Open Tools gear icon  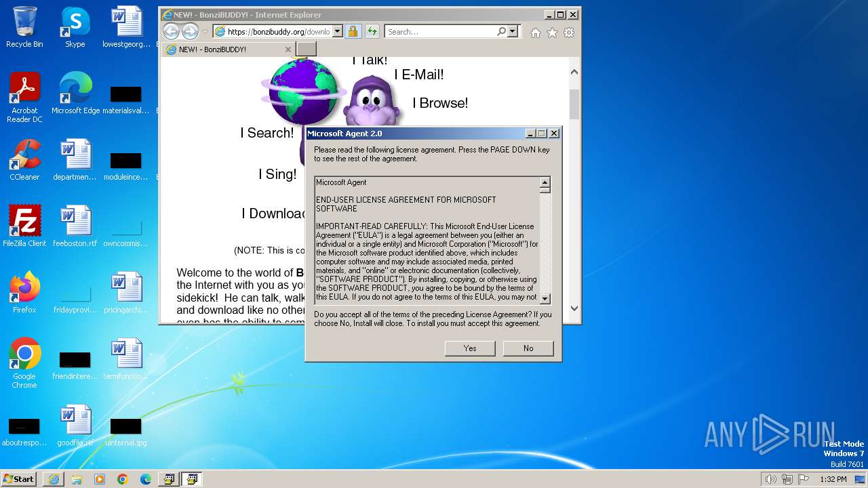click(569, 33)
